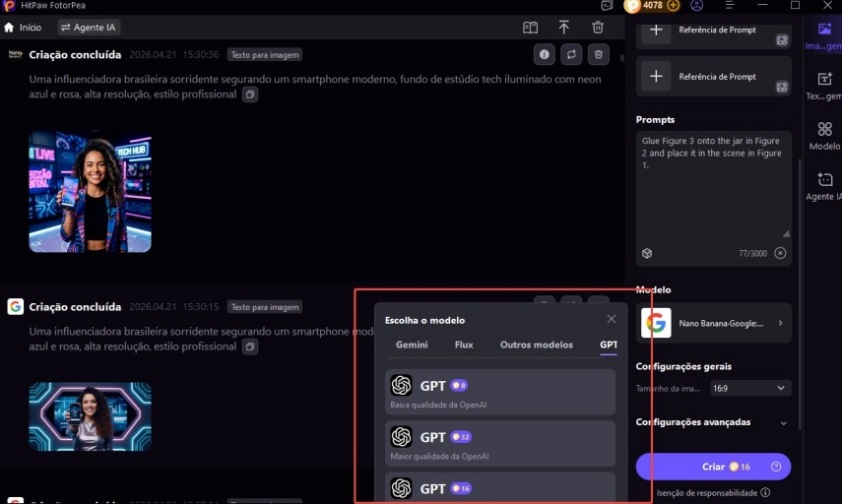This screenshot has width=842, height=504.
Task: Open the Modelo panel in right sidebar
Action: click(823, 136)
